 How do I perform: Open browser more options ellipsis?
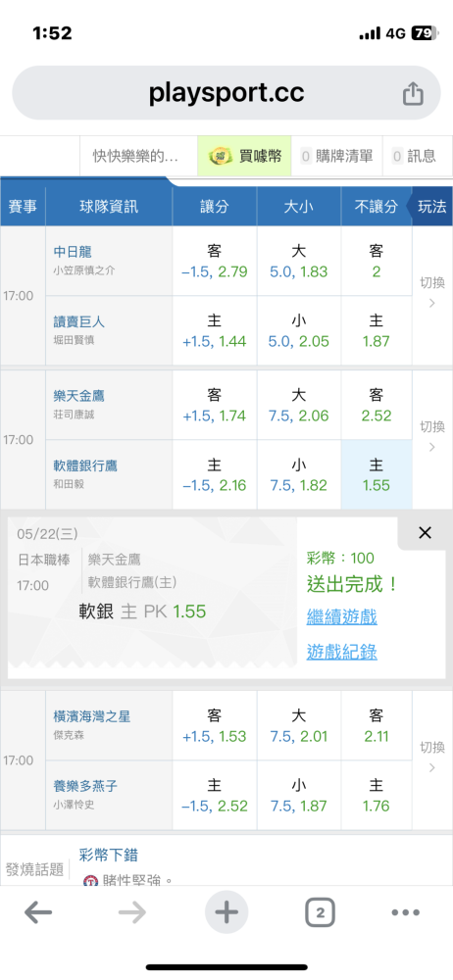coord(406,913)
